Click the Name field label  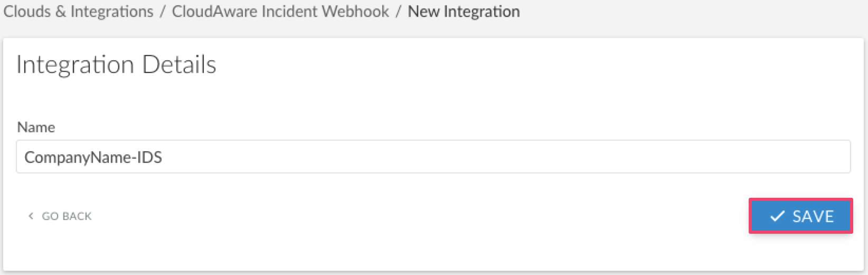click(36, 127)
